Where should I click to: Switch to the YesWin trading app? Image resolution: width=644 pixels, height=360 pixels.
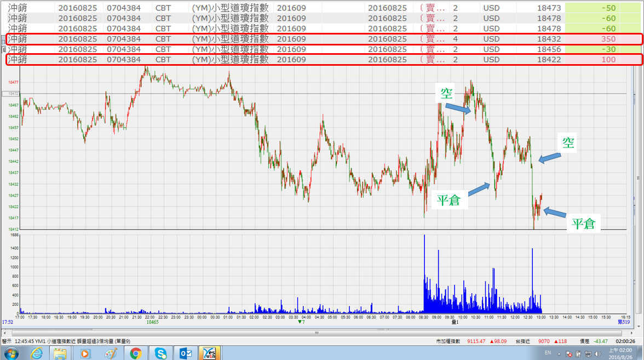click(211, 353)
